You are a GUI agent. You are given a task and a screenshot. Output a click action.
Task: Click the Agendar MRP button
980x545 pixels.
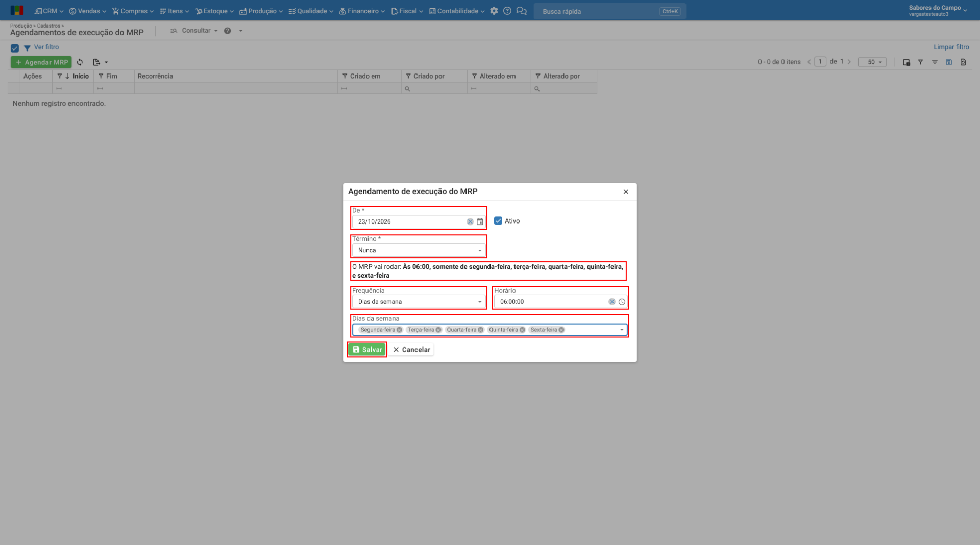pyautogui.click(x=41, y=62)
